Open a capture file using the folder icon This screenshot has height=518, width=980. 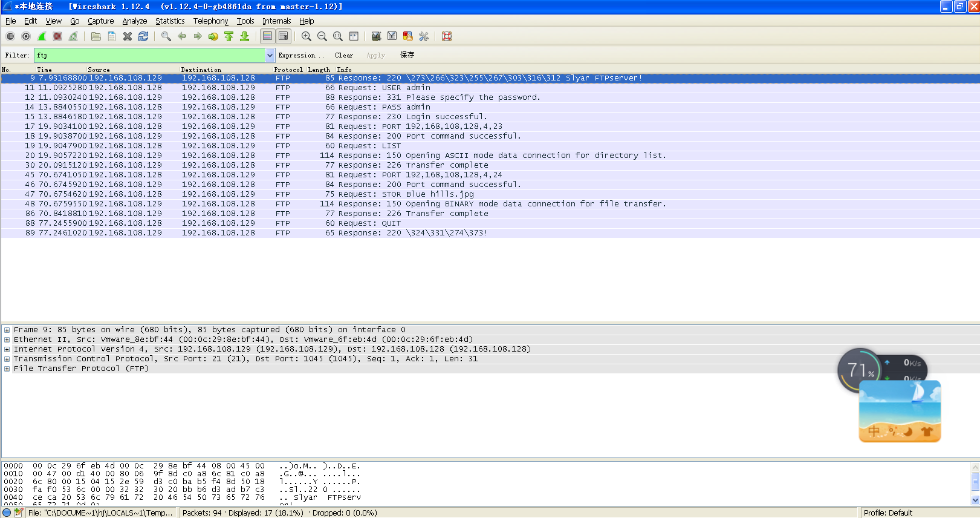[x=96, y=36]
